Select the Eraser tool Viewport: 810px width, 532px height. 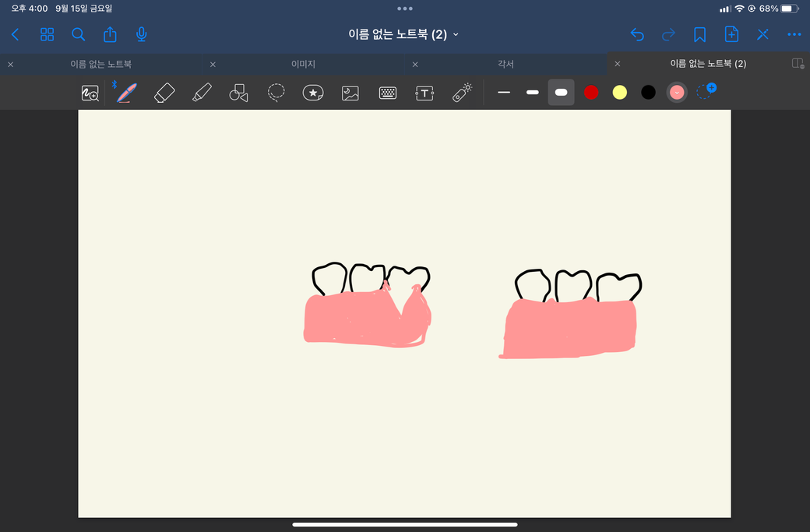coord(164,93)
